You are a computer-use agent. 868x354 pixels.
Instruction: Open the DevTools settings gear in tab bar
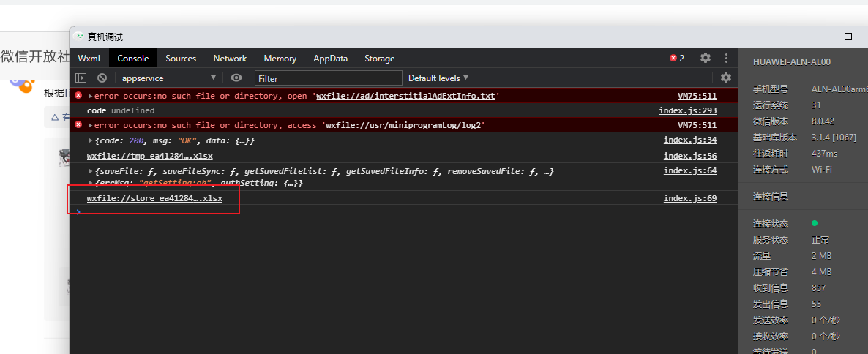tap(706, 58)
